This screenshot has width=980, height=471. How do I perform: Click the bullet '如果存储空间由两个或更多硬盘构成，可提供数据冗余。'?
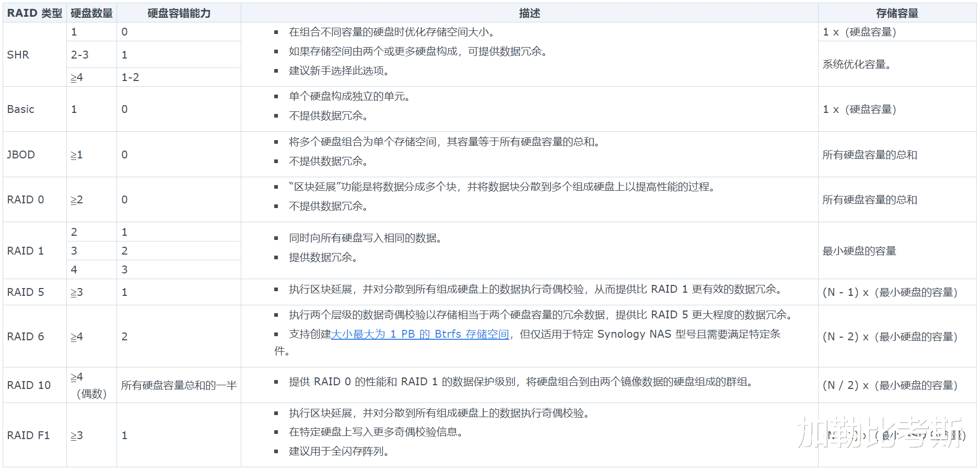[418, 51]
